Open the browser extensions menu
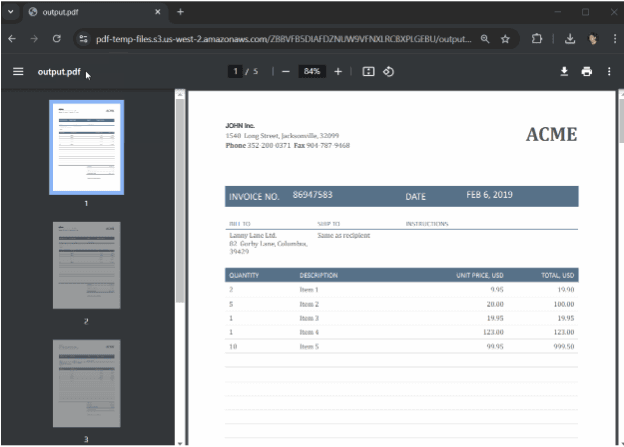This screenshot has height=447, width=624. [537, 39]
